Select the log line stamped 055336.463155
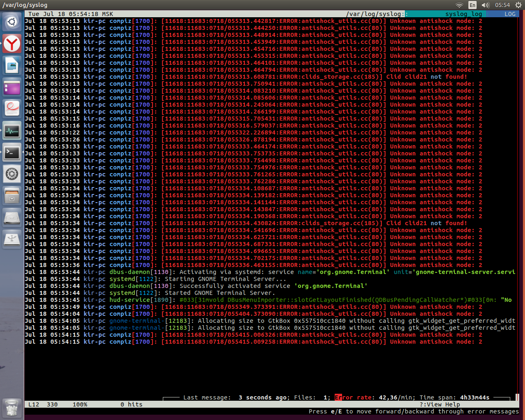Image resolution: width=525 pixels, height=420 pixels. pos(253,265)
